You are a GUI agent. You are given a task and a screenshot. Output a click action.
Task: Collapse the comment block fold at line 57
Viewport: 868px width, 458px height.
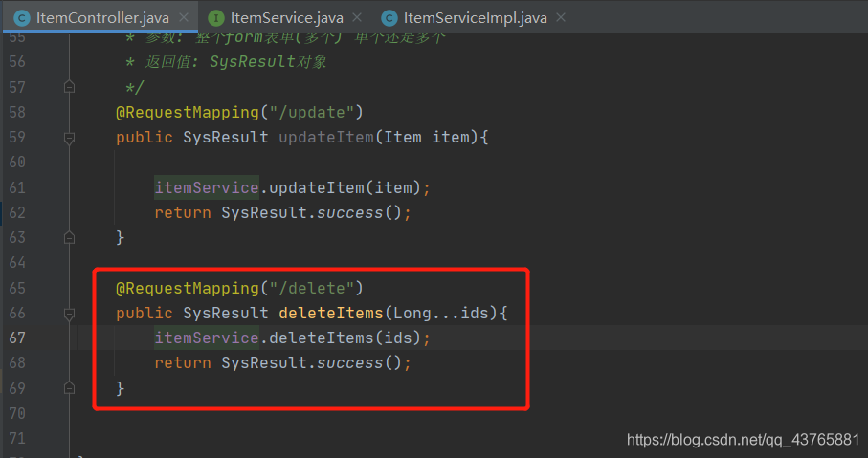click(69, 87)
